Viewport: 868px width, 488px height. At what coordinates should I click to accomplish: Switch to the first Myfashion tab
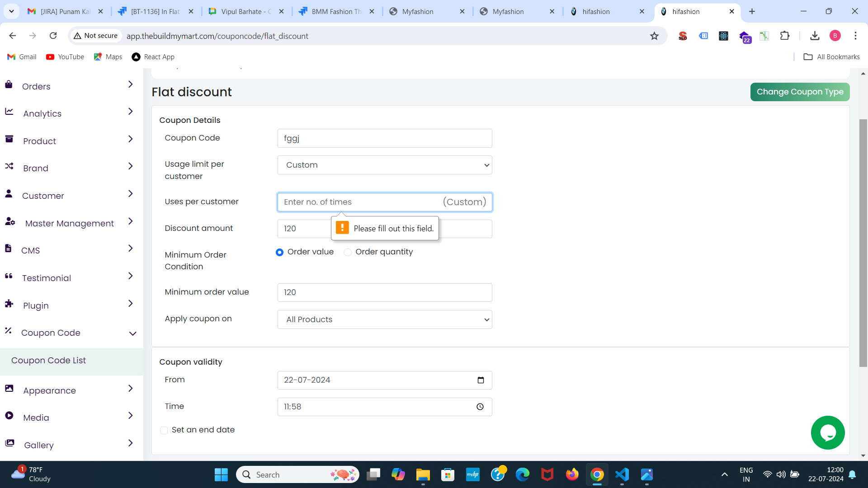coord(427,11)
